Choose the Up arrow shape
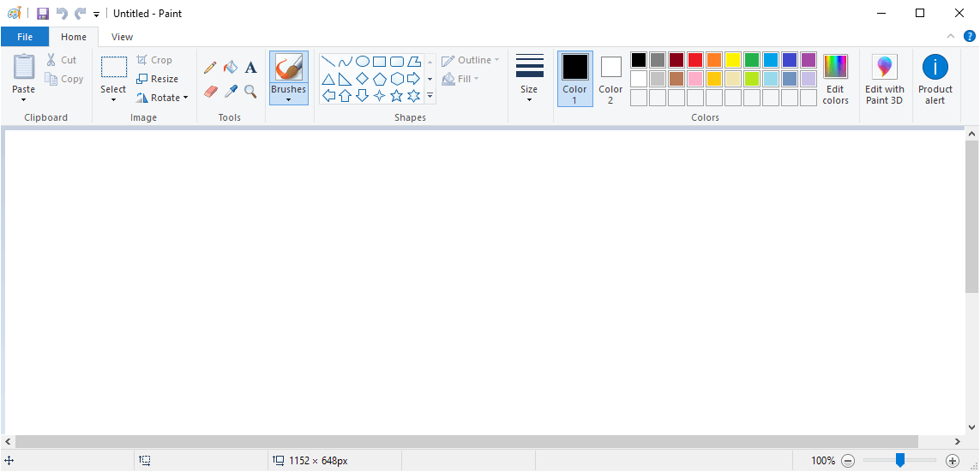Image resolution: width=980 pixels, height=472 pixels. tap(345, 96)
